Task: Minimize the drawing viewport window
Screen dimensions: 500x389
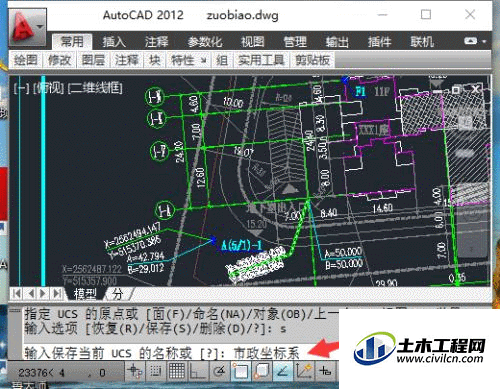Action: point(437,90)
